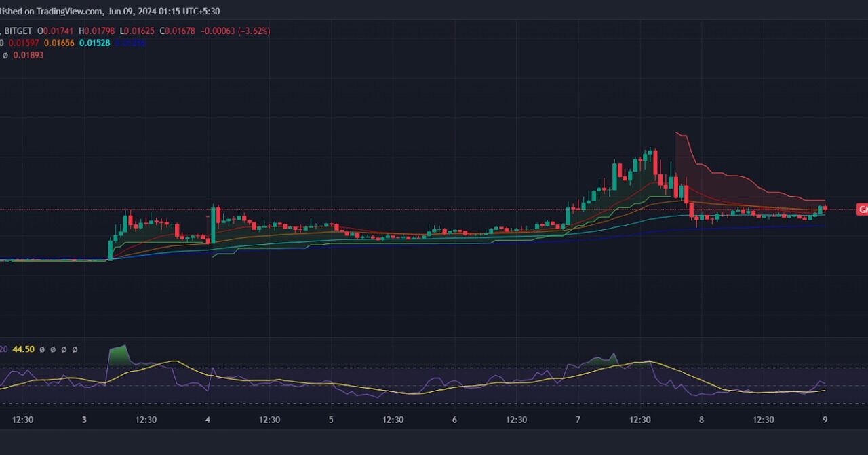The height and width of the screenshot is (455, 868).
Task: Click the date label 7 on time axis
Action: click(578, 420)
